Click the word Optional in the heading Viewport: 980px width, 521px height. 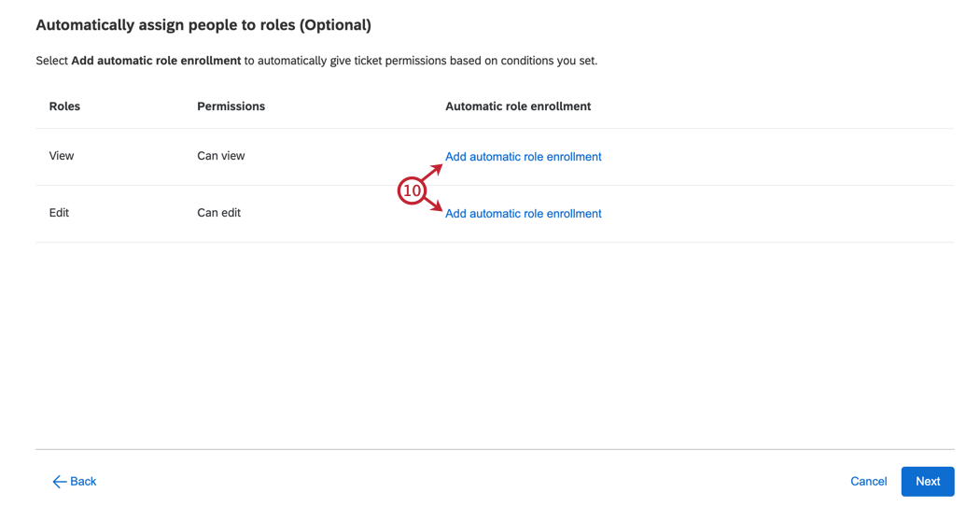[334, 25]
